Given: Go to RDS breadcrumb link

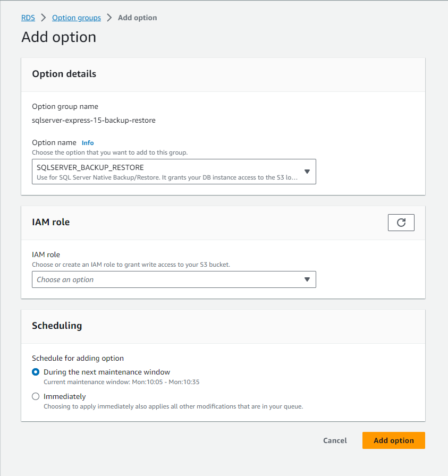Looking at the screenshot, I should 28,18.
